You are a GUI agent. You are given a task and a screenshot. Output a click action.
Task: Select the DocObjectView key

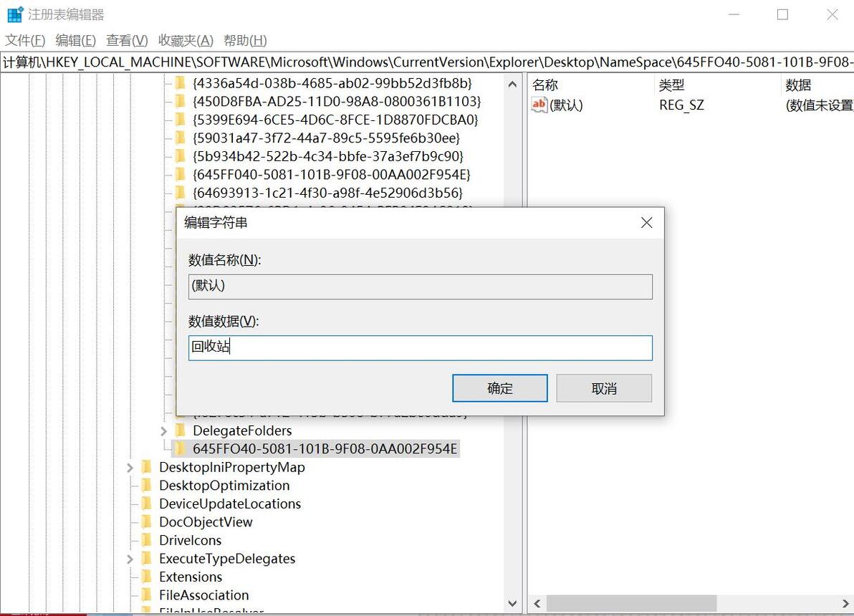tap(206, 521)
